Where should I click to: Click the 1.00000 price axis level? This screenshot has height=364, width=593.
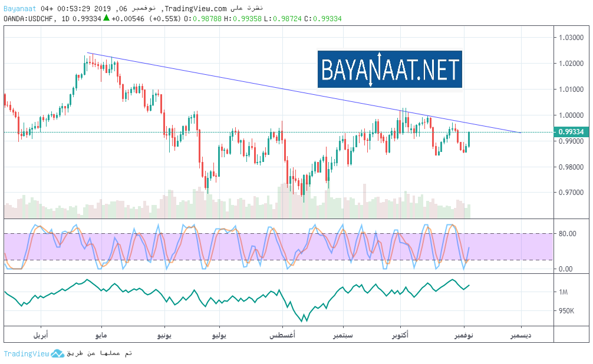pos(570,115)
